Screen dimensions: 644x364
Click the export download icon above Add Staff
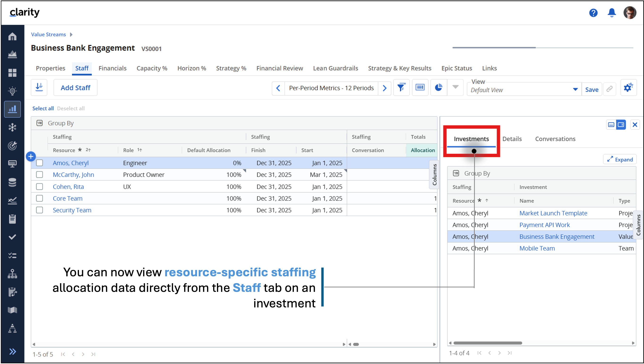[39, 87]
